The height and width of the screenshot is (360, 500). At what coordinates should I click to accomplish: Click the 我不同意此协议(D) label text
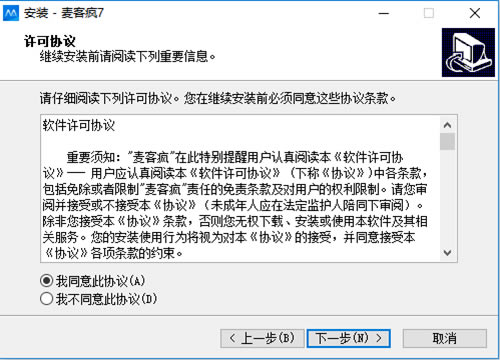coord(106,299)
